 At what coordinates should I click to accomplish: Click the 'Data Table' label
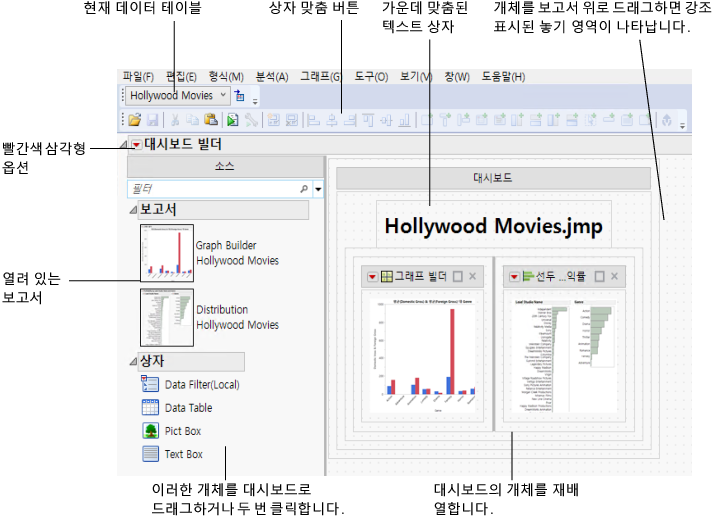pyautogui.click(x=188, y=408)
